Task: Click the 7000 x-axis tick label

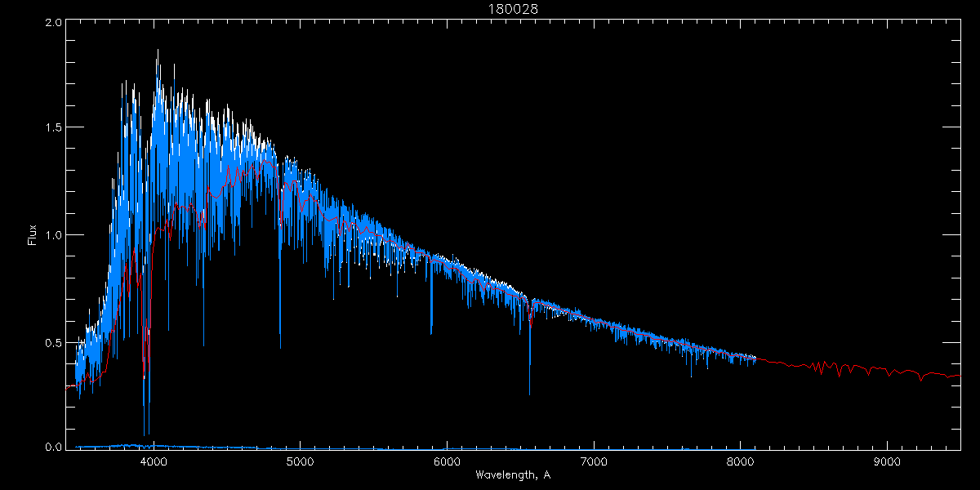Action: 594,461
